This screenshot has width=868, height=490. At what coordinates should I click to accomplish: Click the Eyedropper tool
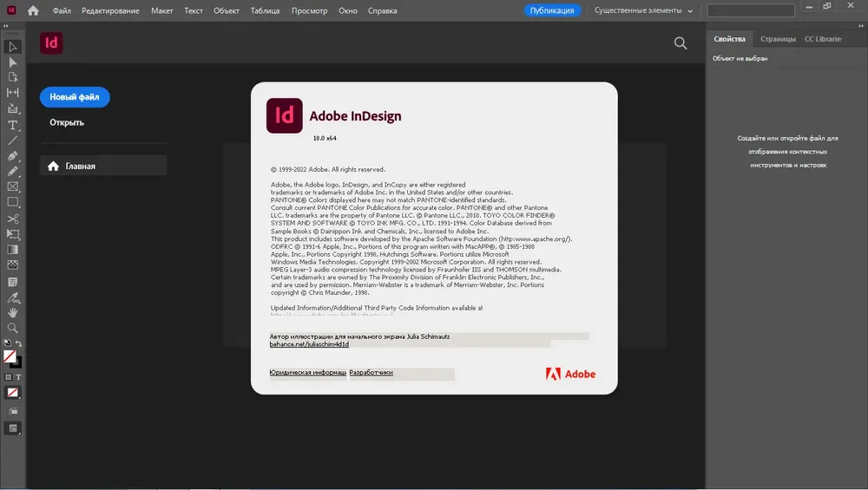[12, 297]
